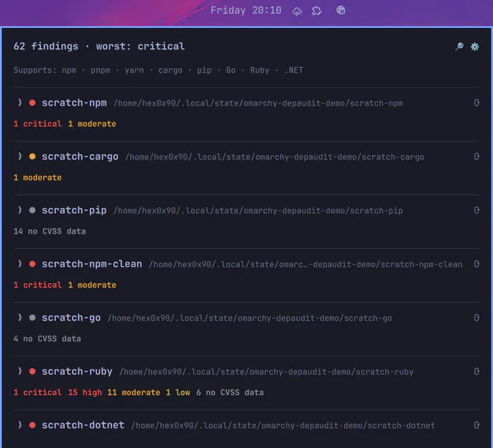Viewport: 493px width, 448px height.
Task: Expand the scratch-dotnet row chevron
Action: (x=20, y=425)
